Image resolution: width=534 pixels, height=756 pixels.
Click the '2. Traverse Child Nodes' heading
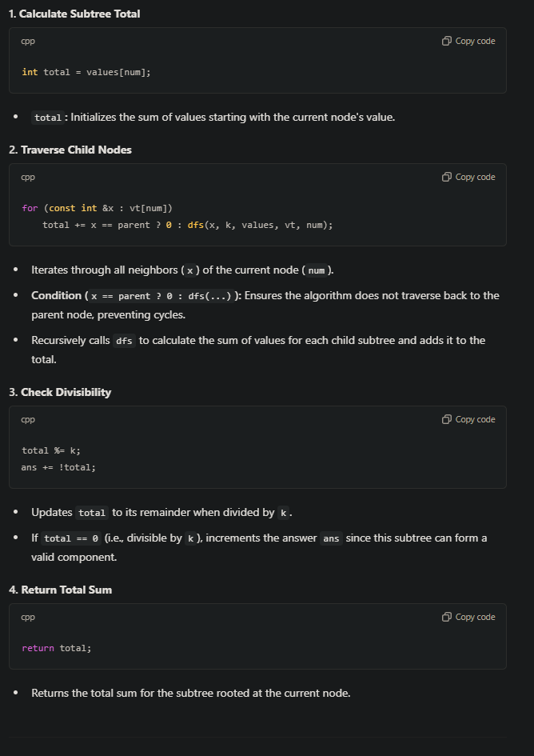[70, 150]
